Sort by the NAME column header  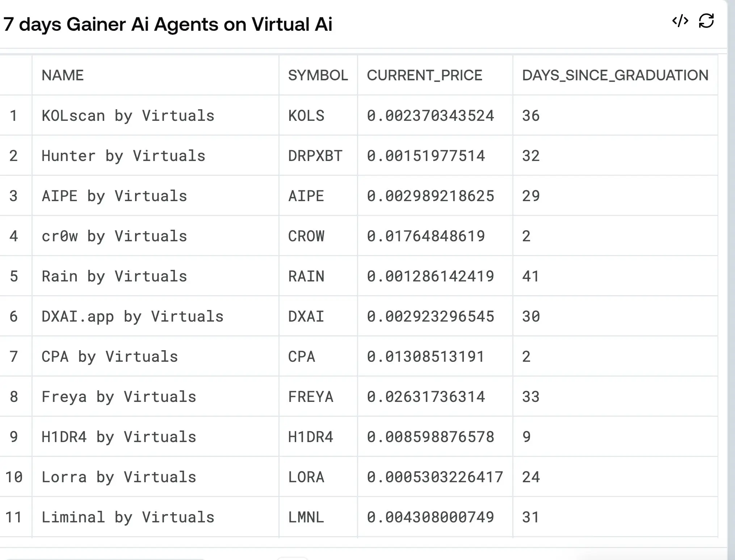click(63, 75)
